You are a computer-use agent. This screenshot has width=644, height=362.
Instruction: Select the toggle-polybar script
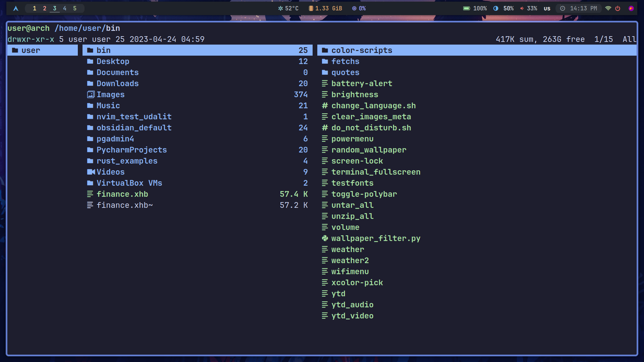(364, 194)
